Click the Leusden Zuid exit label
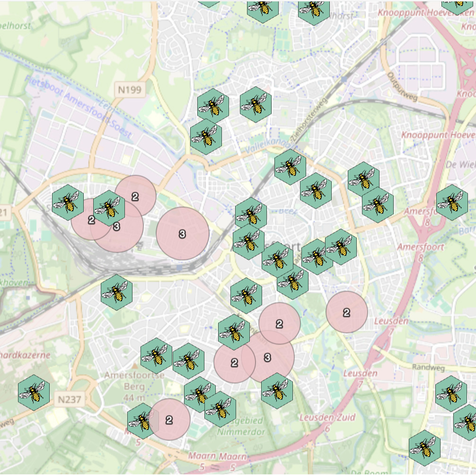 point(320,418)
